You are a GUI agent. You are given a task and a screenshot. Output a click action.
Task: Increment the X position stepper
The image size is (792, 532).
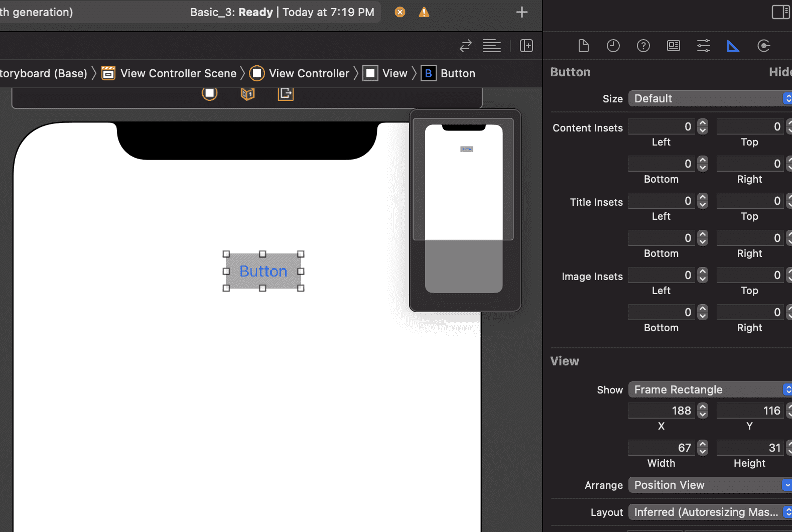pyautogui.click(x=703, y=408)
